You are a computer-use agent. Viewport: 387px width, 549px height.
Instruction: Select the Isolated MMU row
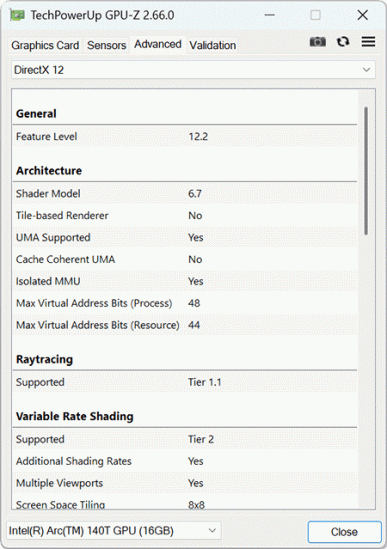185,282
